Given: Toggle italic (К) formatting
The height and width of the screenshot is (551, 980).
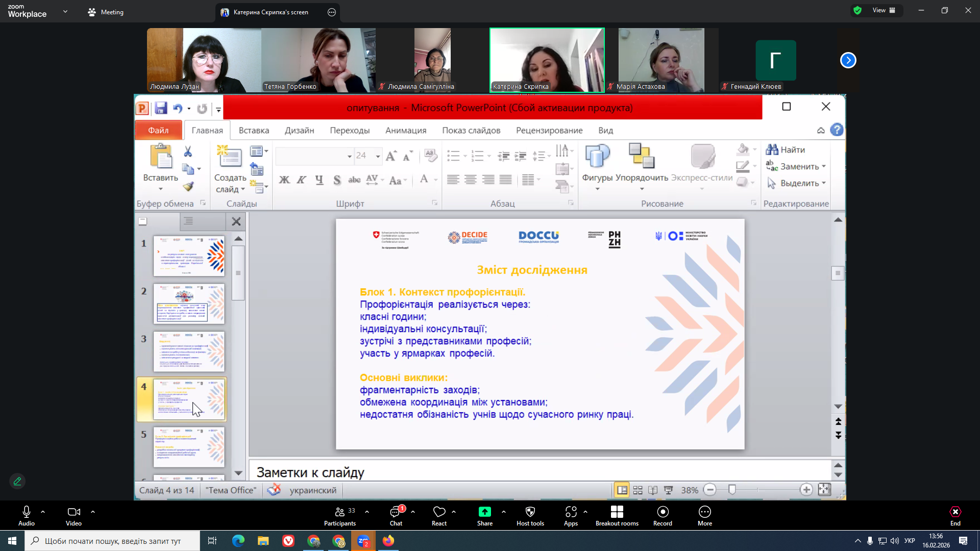Looking at the screenshot, I should 302,180.
